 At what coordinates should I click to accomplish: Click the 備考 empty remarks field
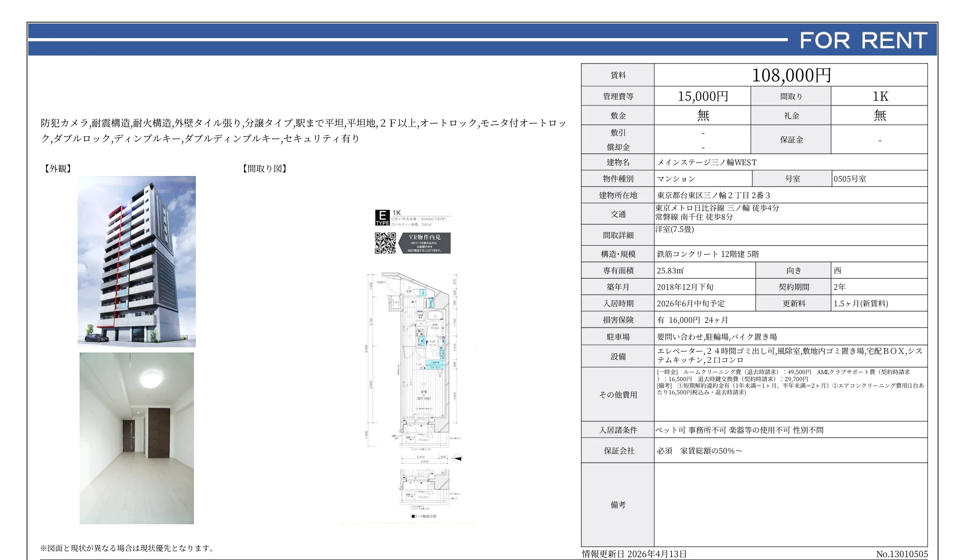point(790,504)
